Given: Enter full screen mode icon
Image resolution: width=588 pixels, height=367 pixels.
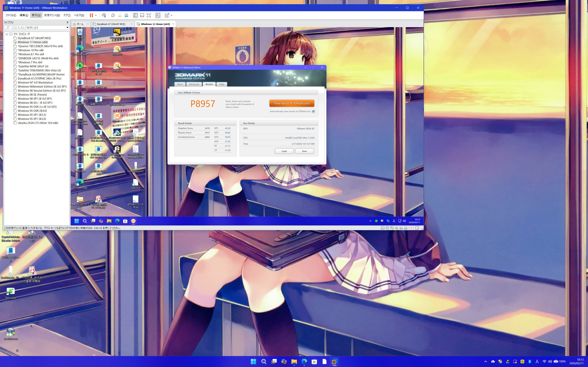Looking at the screenshot, I should pyautogui.click(x=149, y=15).
